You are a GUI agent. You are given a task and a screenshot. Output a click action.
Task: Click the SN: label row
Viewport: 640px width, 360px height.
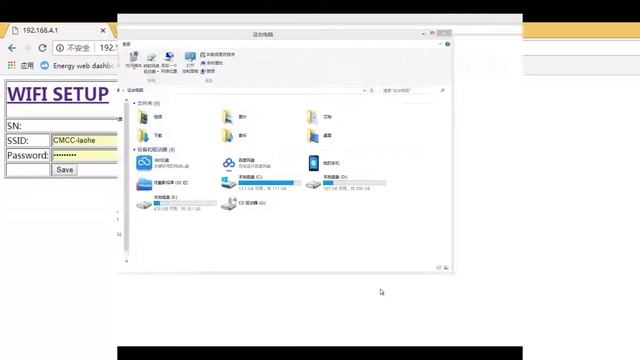pos(62,126)
